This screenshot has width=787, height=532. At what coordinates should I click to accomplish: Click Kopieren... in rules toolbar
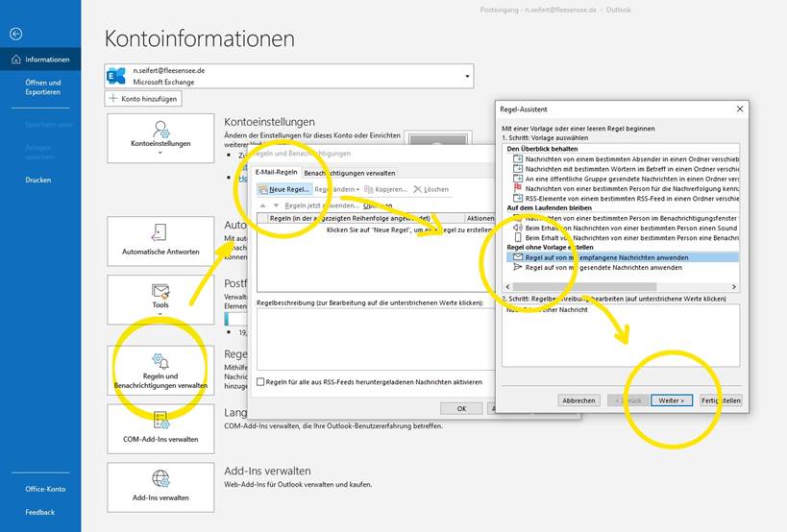pos(386,189)
